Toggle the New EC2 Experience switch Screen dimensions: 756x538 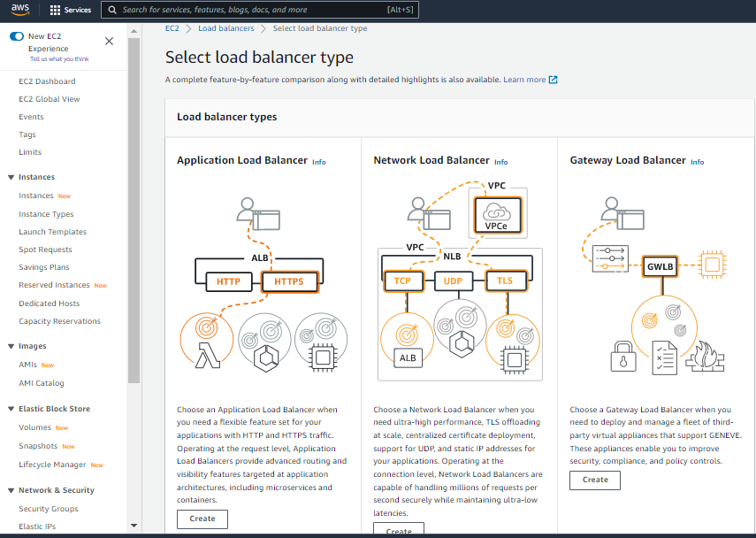pyautogui.click(x=17, y=36)
